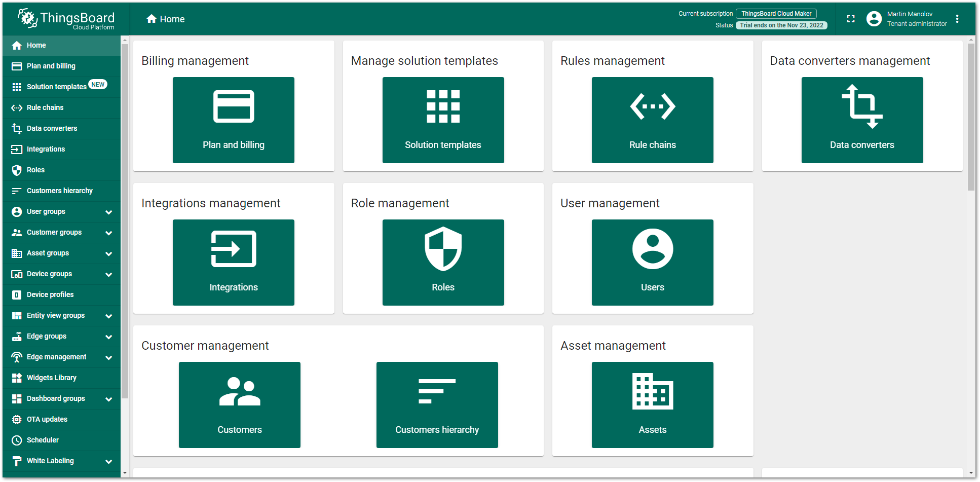Click the user profile avatar icon
This screenshot has height=482, width=980.
(874, 19)
